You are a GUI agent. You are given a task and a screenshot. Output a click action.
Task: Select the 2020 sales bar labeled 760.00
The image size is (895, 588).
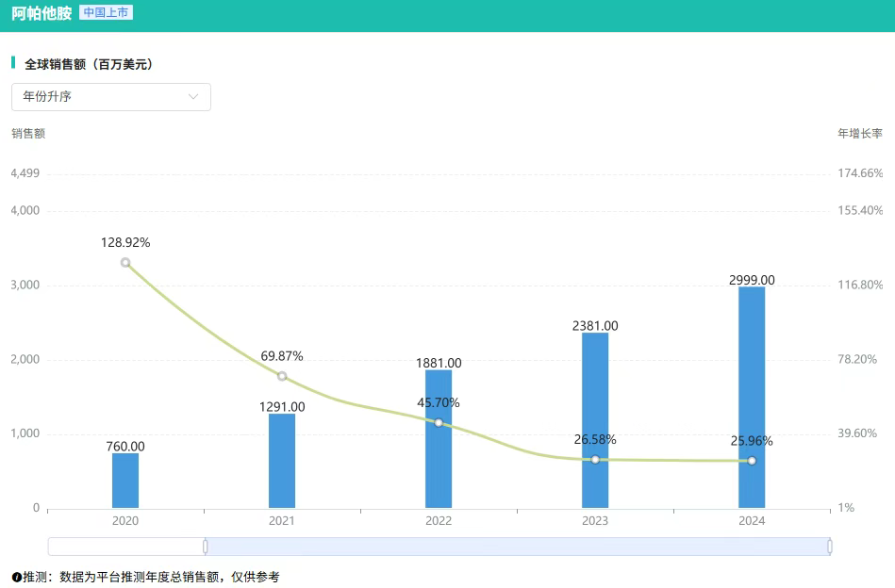click(x=125, y=481)
